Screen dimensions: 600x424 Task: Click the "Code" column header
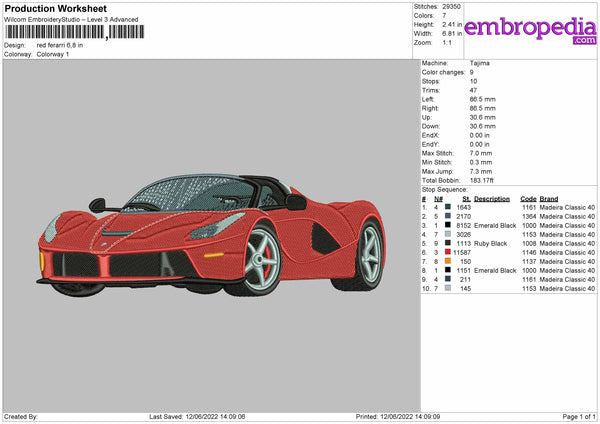528,199
